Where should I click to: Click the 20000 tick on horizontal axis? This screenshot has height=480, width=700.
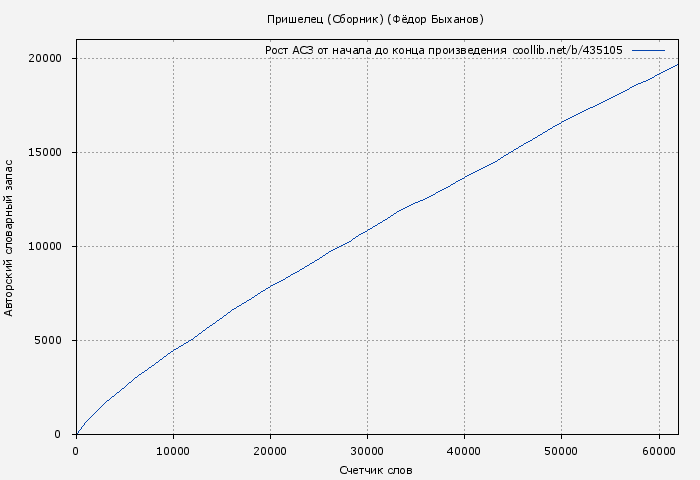click(x=270, y=450)
